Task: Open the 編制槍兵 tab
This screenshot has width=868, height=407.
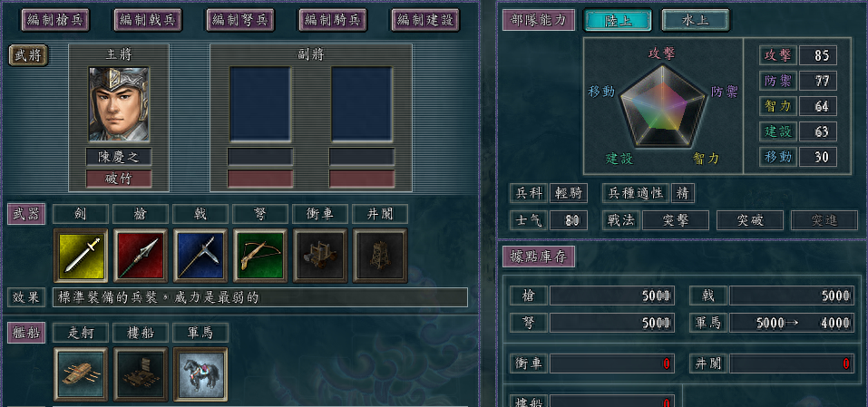Action: [x=54, y=21]
